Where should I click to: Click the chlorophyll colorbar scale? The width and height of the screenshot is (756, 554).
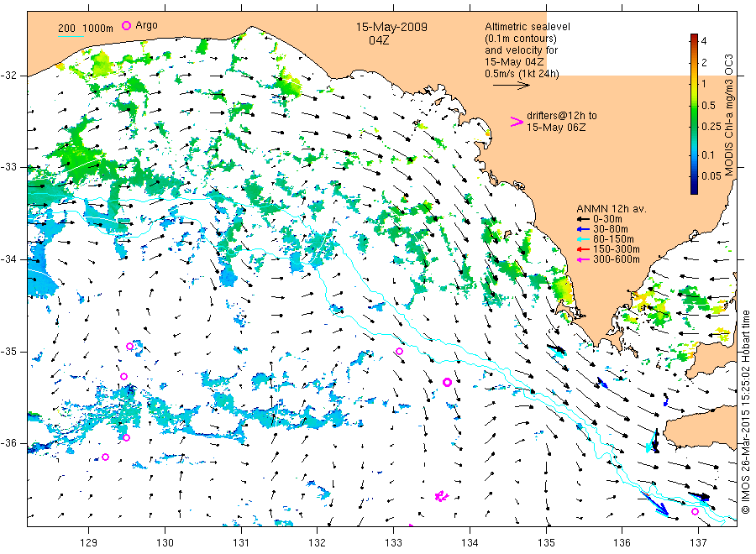click(x=694, y=114)
